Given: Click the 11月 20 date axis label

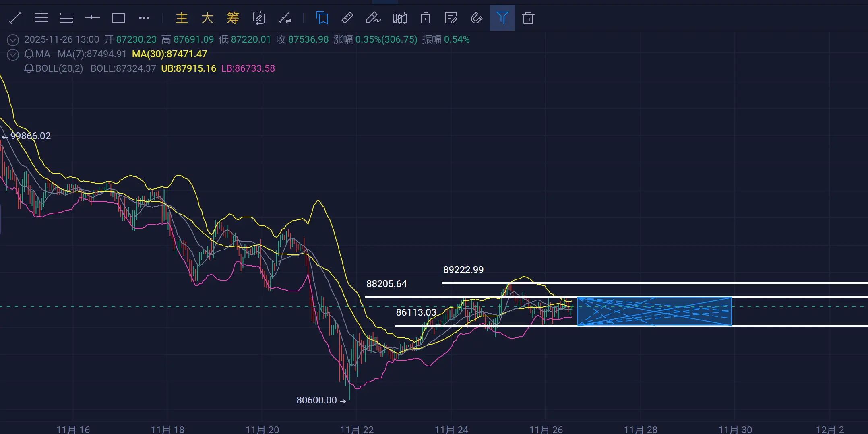Looking at the screenshot, I should (262, 430).
